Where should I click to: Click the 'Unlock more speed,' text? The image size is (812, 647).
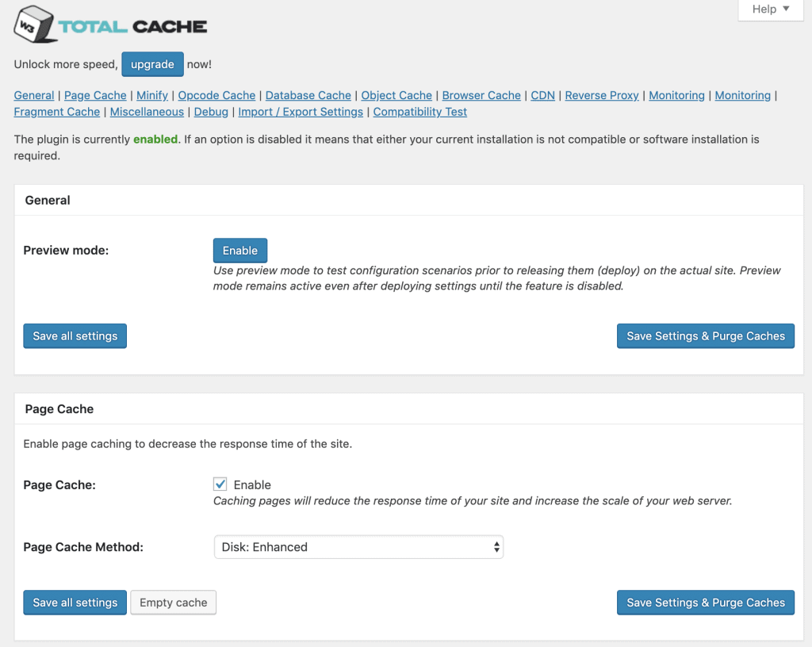(66, 64)
